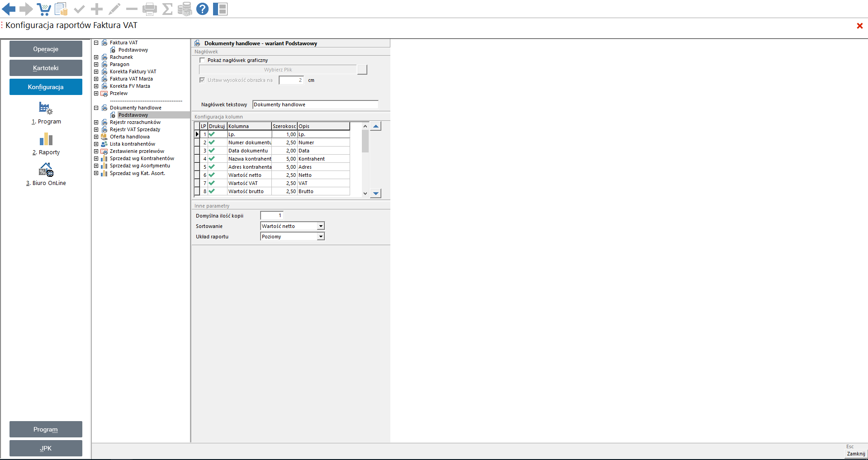868x460 pixels.
Task: Toggle print checkmark for 'Numer dokumentu' row
Action: pyautogui.click(x=212, y=142)
